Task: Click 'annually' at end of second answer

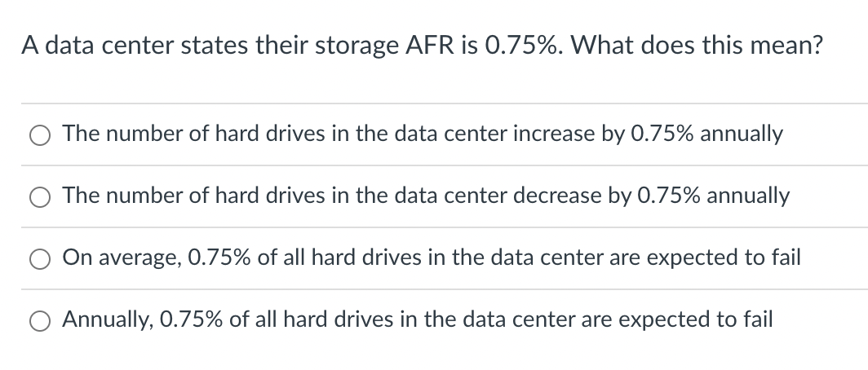Action: (748, 196)
